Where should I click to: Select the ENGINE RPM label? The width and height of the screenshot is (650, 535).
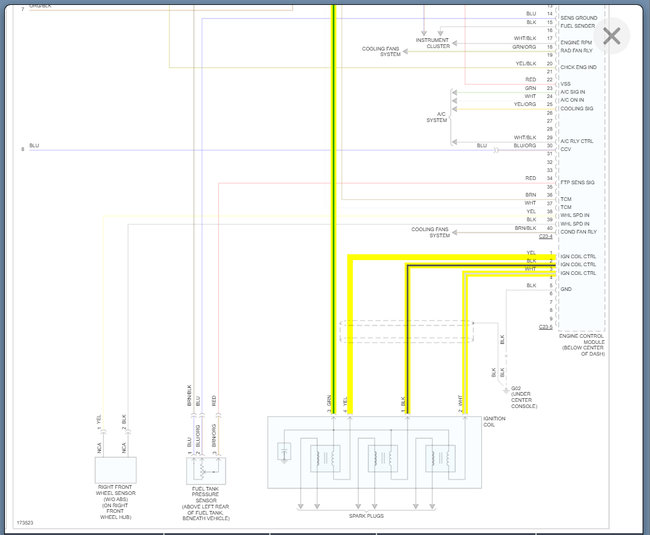(x=576, y=43)
